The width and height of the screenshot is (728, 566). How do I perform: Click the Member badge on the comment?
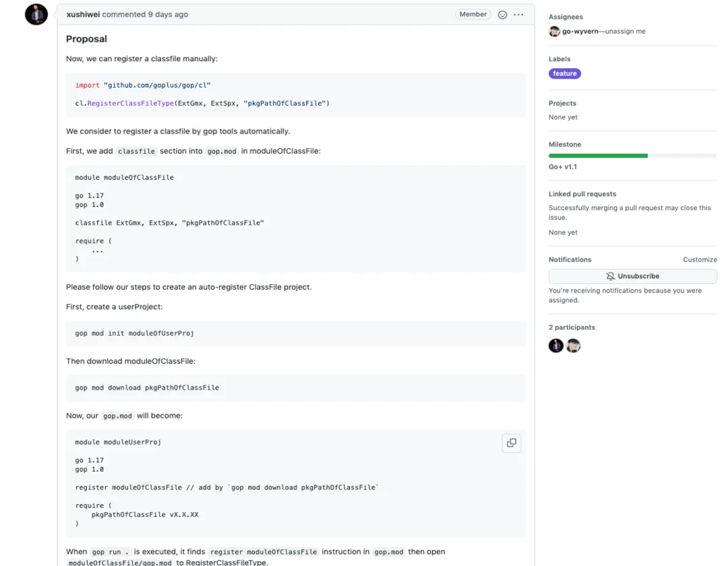pyautogui.click(x=473, y=14)
